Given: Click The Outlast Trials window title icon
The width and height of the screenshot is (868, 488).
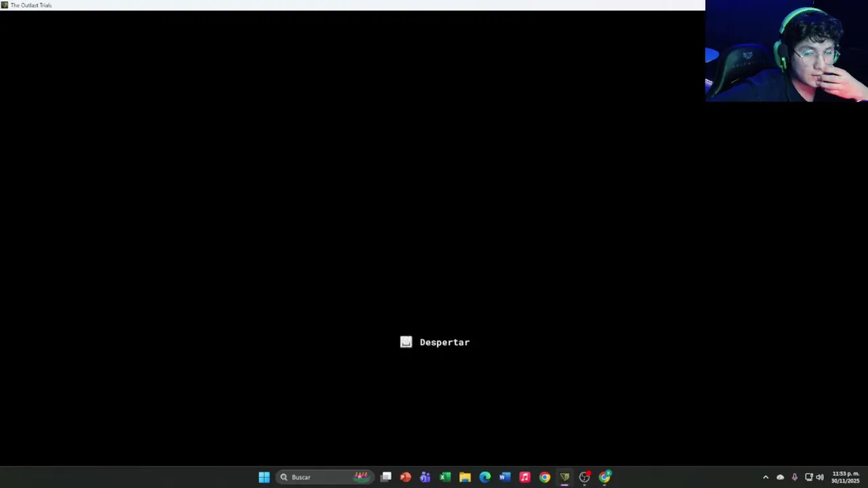Looking at the screenshot, I should coord(4,5).
